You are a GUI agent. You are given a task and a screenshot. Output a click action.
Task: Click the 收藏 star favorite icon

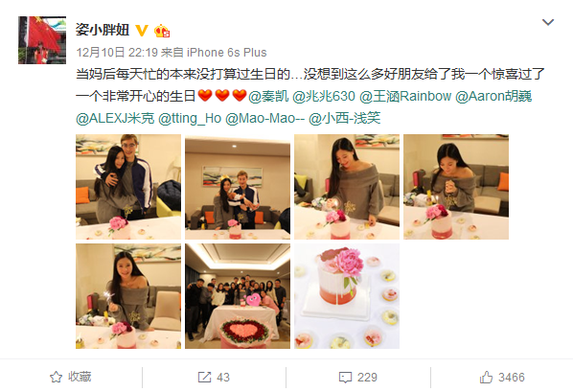pos(56,377)
